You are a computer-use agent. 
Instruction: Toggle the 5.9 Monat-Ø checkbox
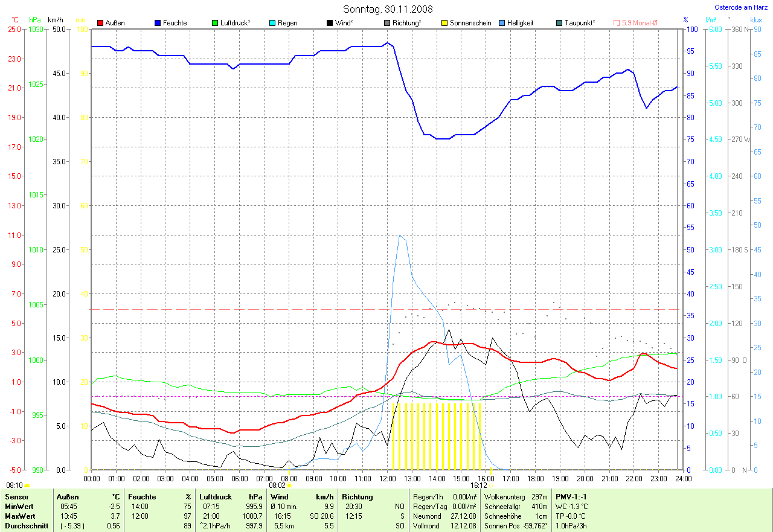[x=617, y=23]
